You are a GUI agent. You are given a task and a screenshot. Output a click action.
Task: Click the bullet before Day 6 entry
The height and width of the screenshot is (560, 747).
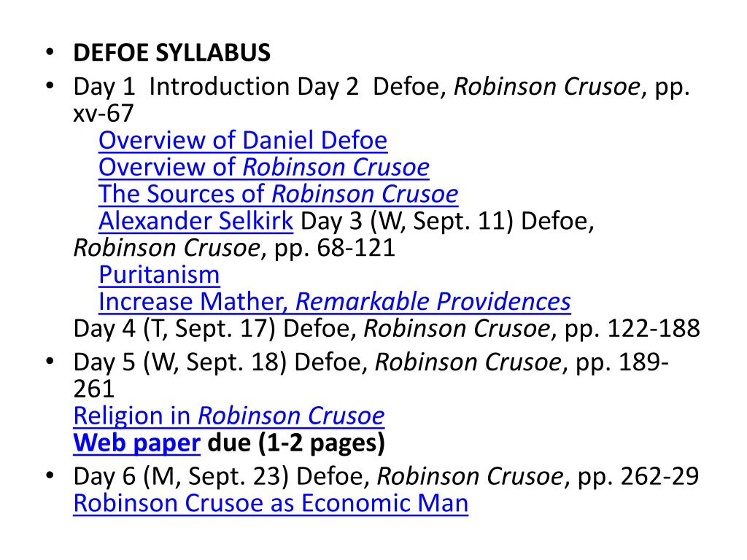[50, 475]
